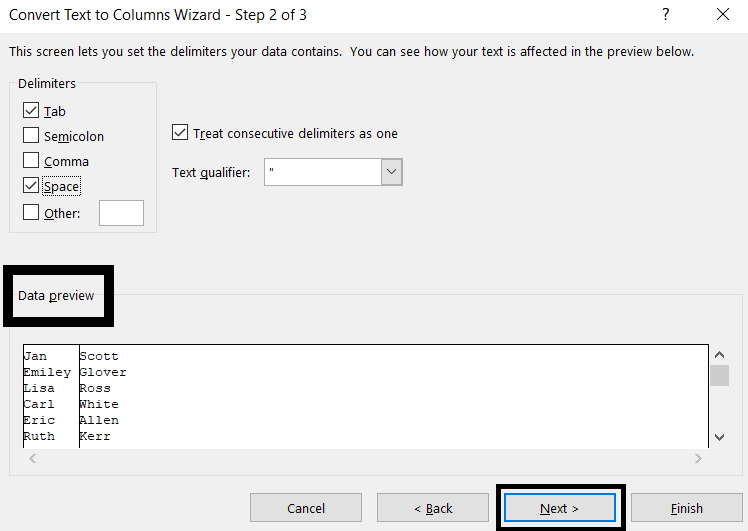Disable the Space delimiter checkbox
The height and width of the screenshot is (531, 748).
click(x=31, y=186)
